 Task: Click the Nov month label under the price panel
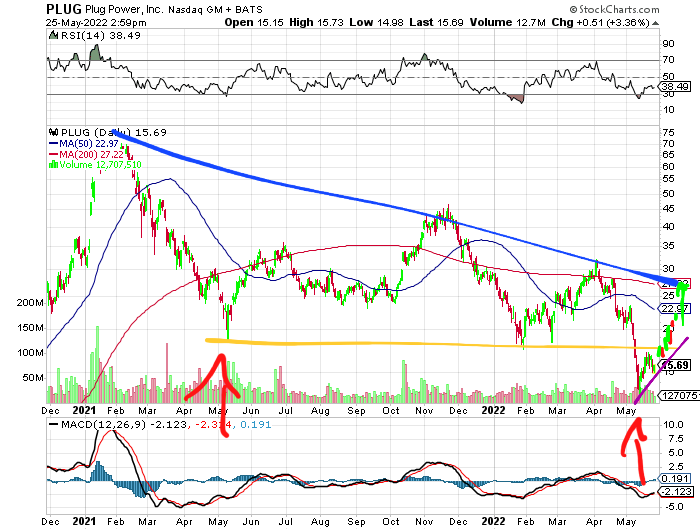tap(424, 410)
